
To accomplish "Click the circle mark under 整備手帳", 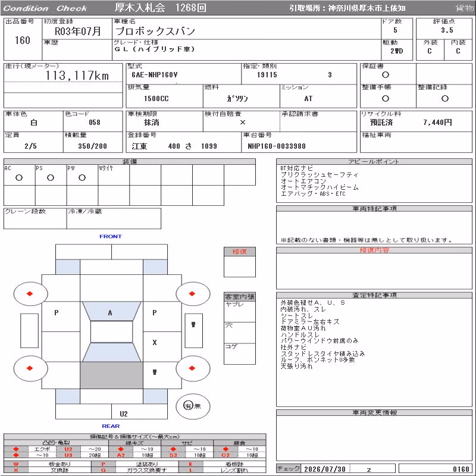I will click(x=385, y=98).
